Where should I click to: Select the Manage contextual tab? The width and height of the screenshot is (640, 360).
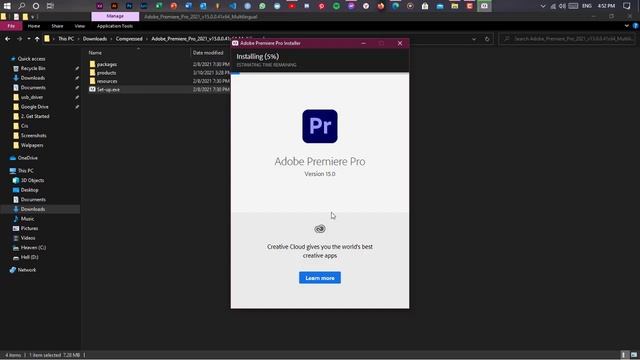(115, 16)
